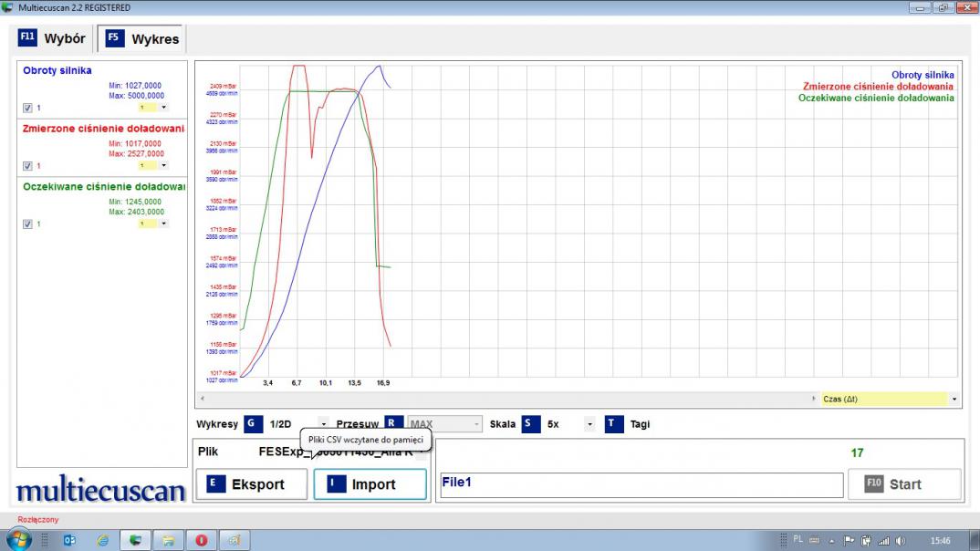Click the blue T icon for Tagi

613,424
